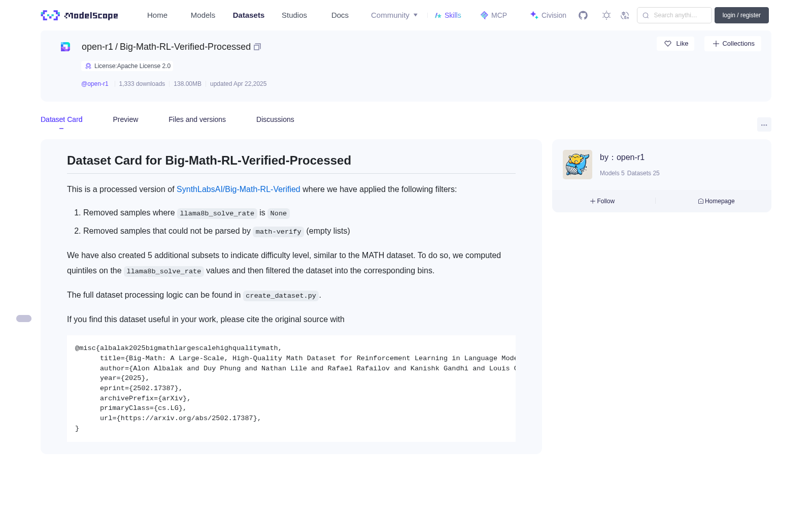Viewport: 812px width, 508px height.
Task: Open the MCP page
Action: tap(493, 15)
